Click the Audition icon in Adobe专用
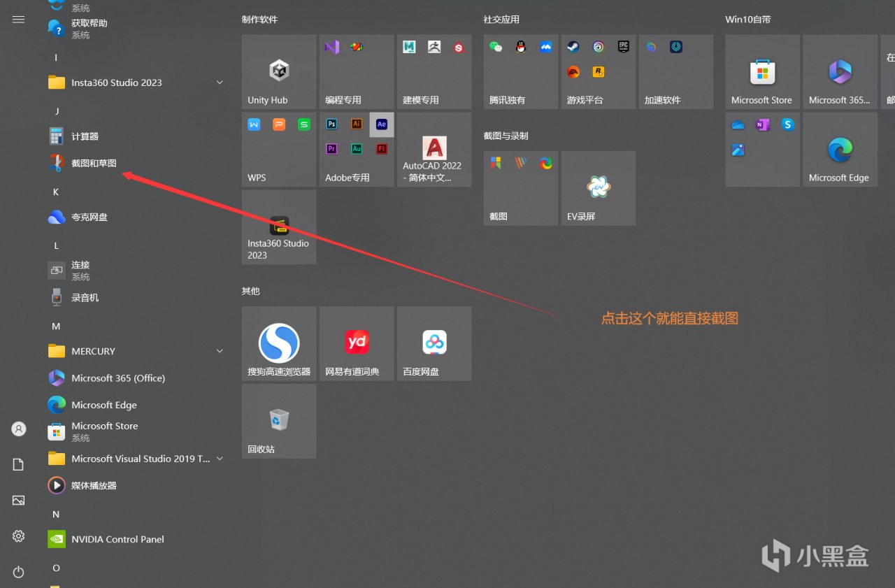Viewport: 895px width, 588px height. [x=357, y=149]
